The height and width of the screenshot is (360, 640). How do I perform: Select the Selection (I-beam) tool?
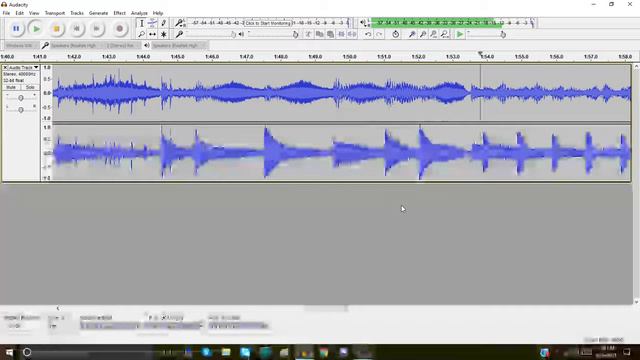coord(141,23)
